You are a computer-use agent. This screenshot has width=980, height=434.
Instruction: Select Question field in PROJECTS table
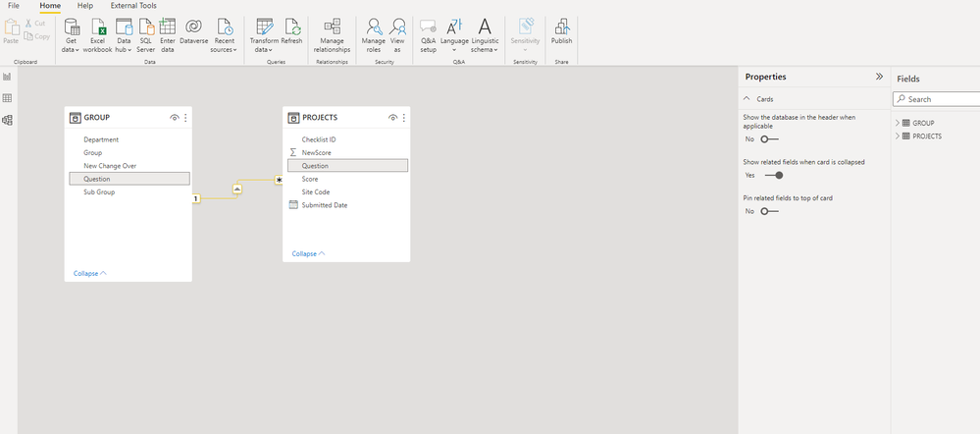click(347, 166)
